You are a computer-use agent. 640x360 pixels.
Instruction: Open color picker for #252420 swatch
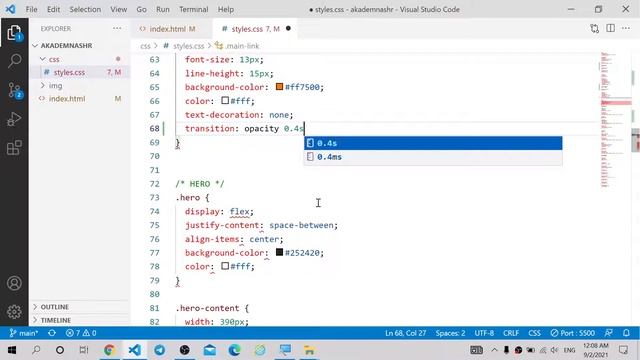279,252
